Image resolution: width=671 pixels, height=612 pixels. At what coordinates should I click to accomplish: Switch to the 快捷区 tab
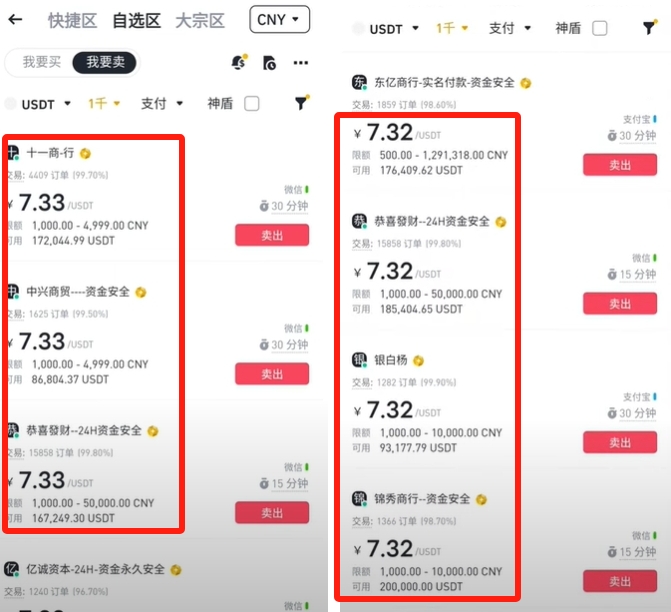(x=72, y=20)
